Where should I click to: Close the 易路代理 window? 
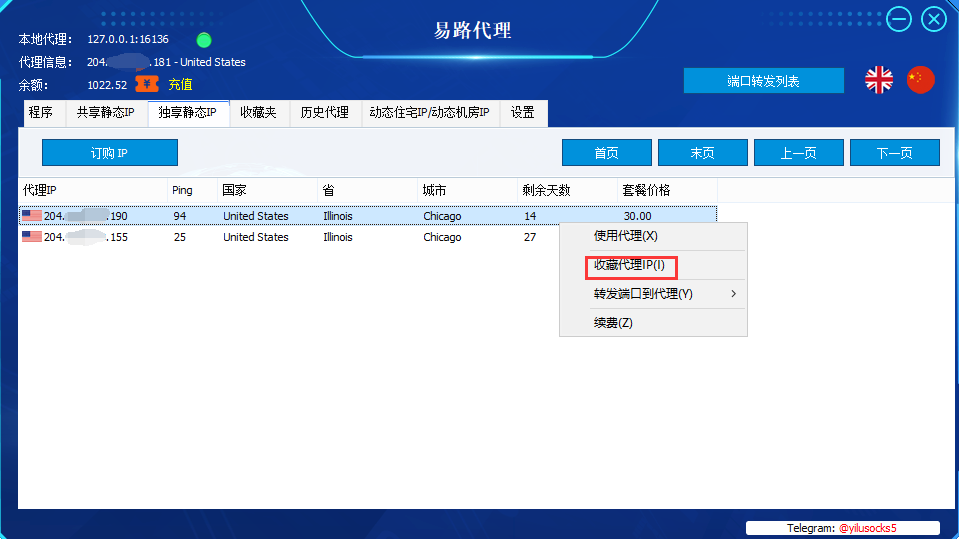934,19
